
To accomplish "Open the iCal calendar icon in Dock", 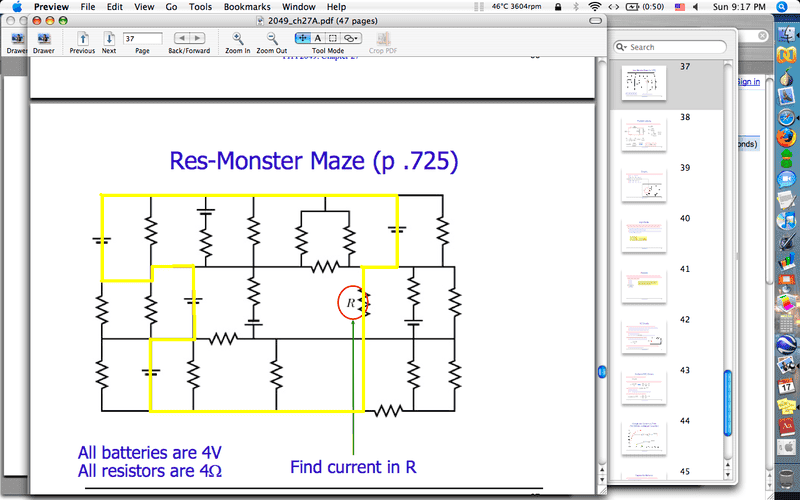I will pyautogui.click(x=786, y=386).
